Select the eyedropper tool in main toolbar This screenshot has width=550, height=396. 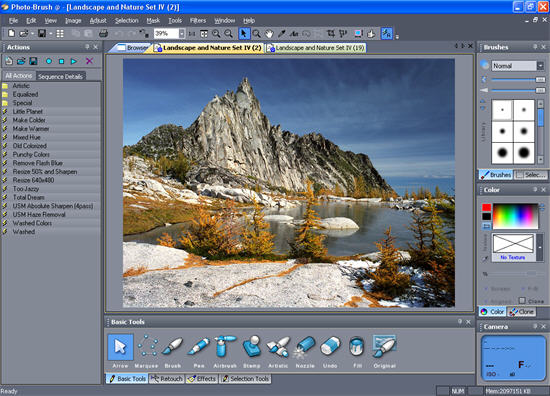[x=281, y=34]
